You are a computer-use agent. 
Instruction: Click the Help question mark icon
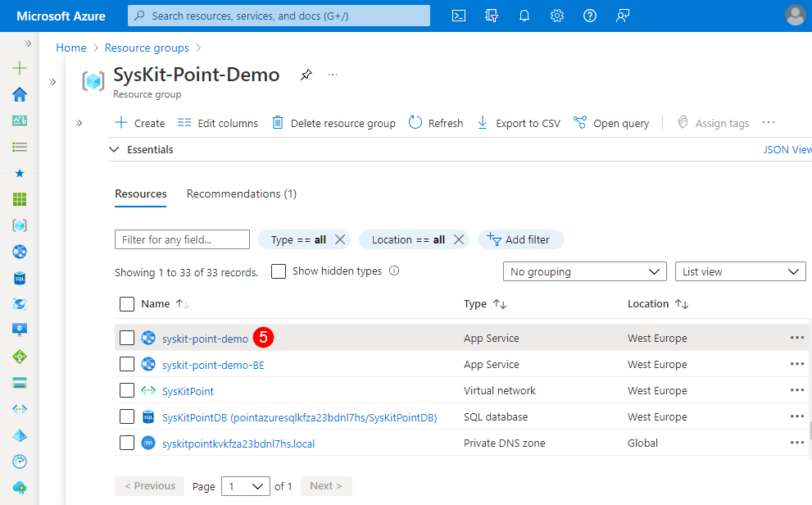590,16
